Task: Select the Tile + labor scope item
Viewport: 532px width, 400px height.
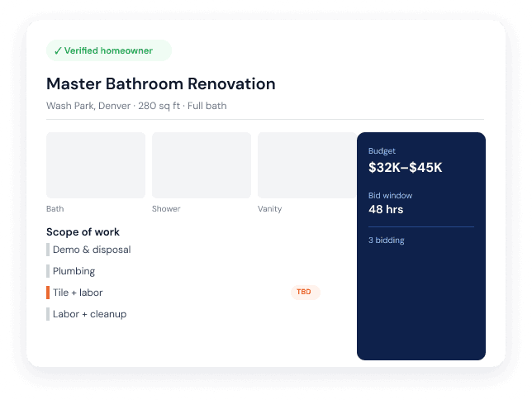Action: (x=183, y=293)
